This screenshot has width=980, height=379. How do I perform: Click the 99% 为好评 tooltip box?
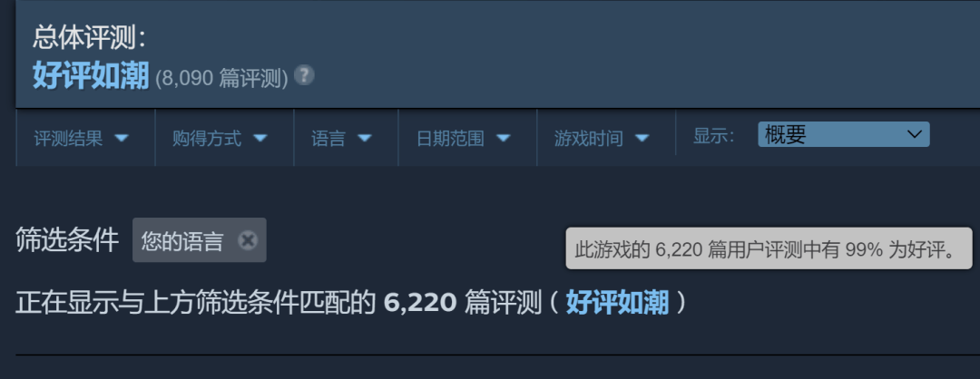click(x=769, y=248)
